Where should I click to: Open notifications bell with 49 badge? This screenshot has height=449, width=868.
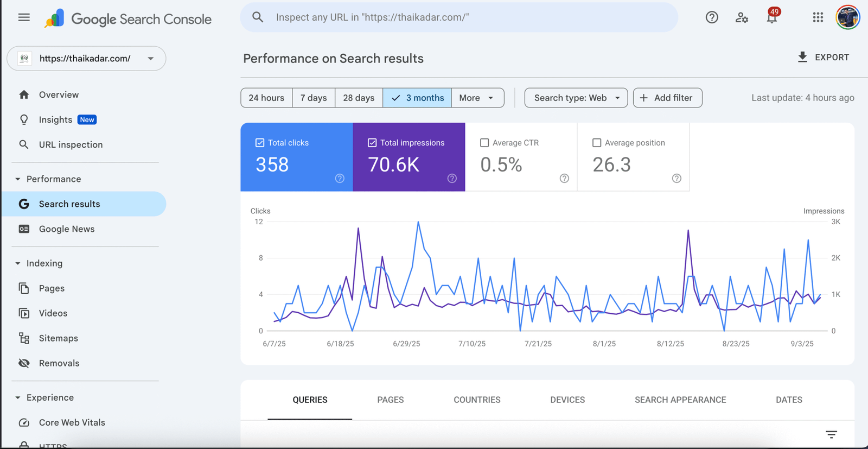[772, 16]
